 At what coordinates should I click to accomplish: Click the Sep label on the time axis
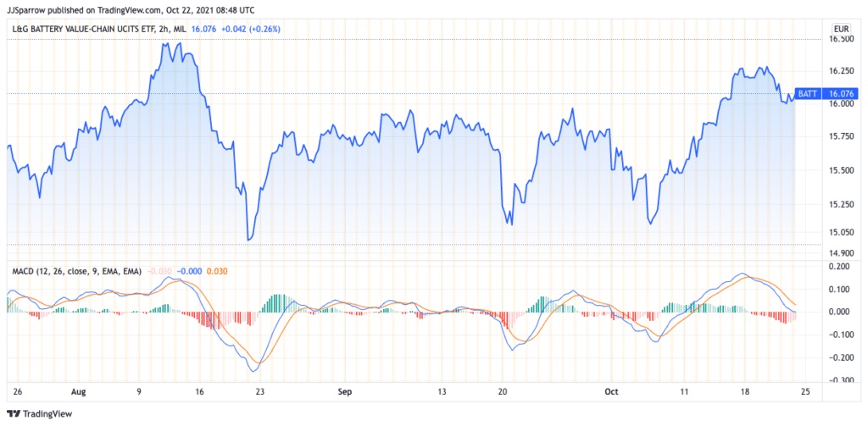coord(344,392)
